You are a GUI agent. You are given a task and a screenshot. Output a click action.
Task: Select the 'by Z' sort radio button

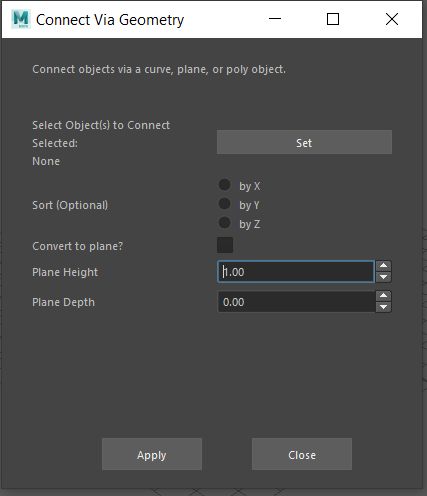(224, 223)
